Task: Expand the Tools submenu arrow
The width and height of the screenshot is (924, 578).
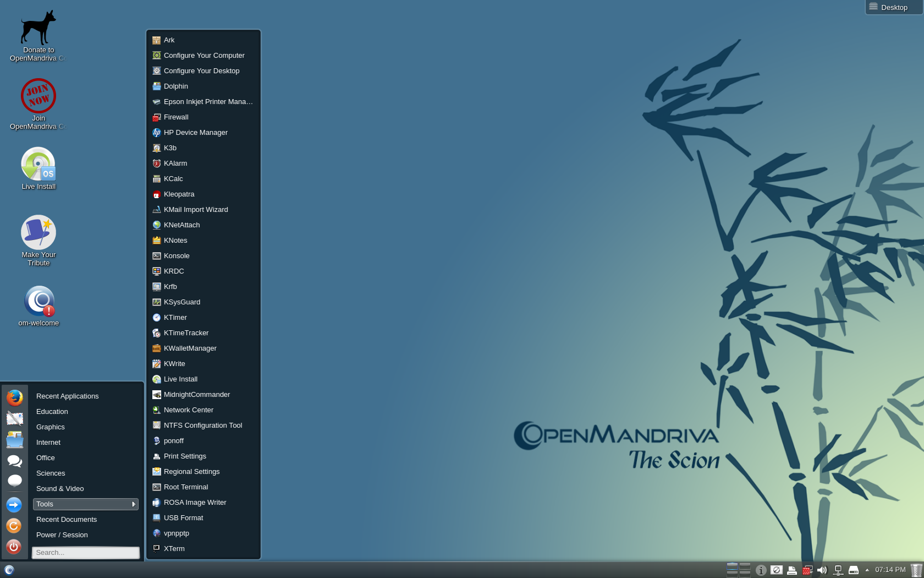Action: (134, 504)
